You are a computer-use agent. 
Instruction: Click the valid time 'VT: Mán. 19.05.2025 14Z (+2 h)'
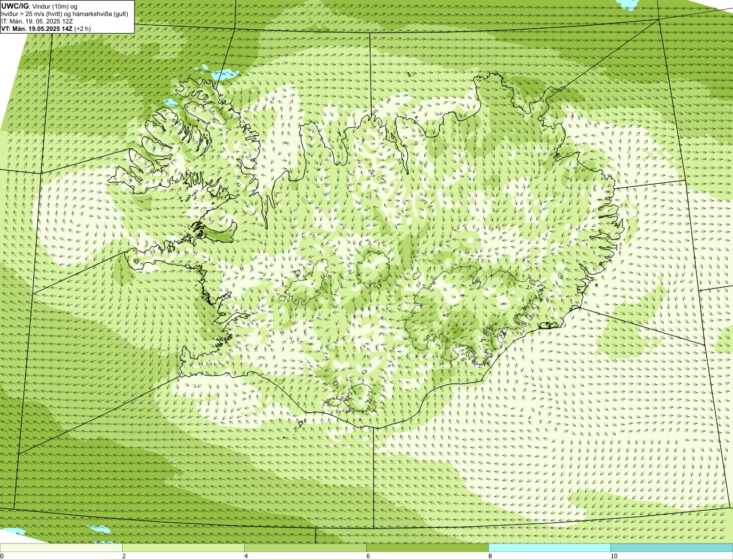[x=46, y=28]
